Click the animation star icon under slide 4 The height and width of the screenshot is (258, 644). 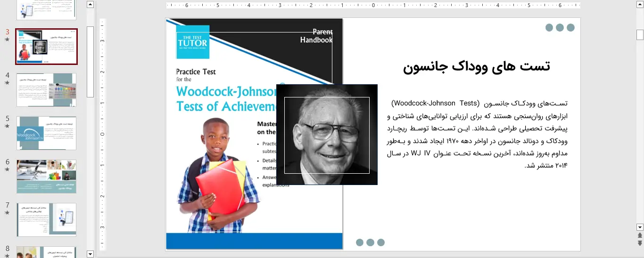coord(7,83)
